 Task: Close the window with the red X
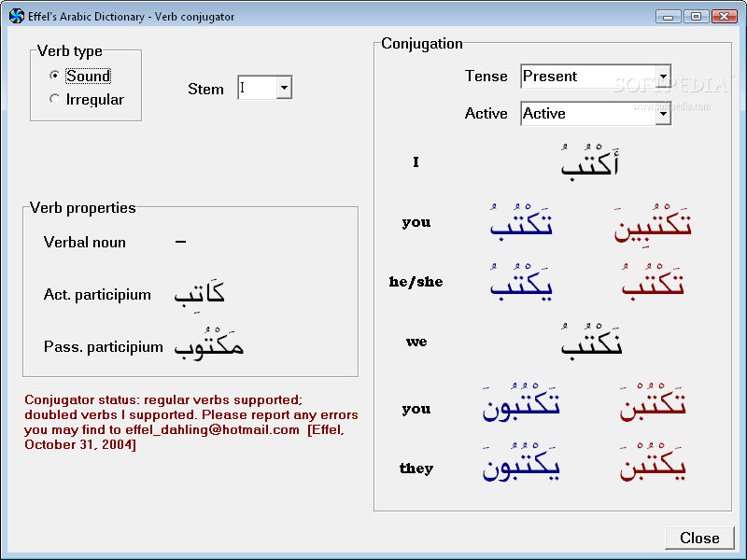click(725, 17)
